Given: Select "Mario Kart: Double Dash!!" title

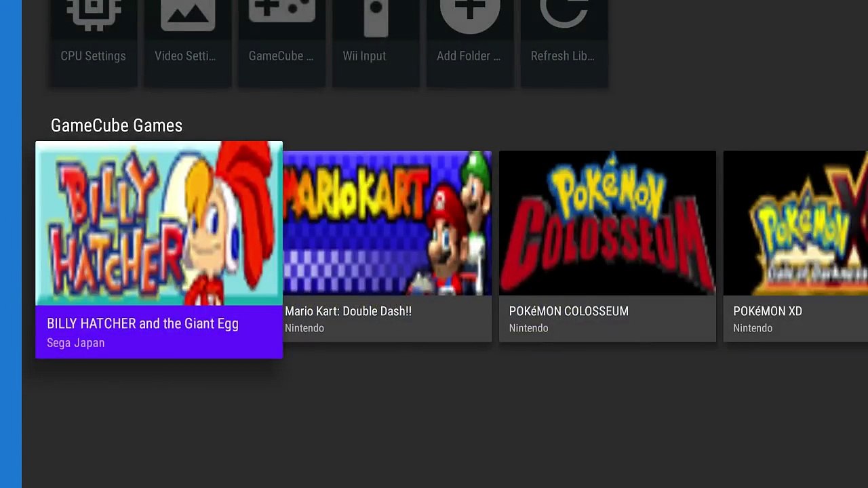Looking at the screenshot, I should coord(348,311).
